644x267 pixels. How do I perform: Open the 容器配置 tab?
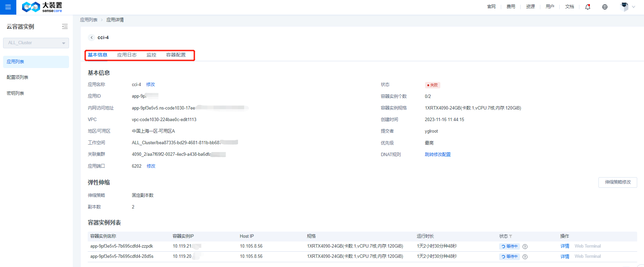[176, 55]
